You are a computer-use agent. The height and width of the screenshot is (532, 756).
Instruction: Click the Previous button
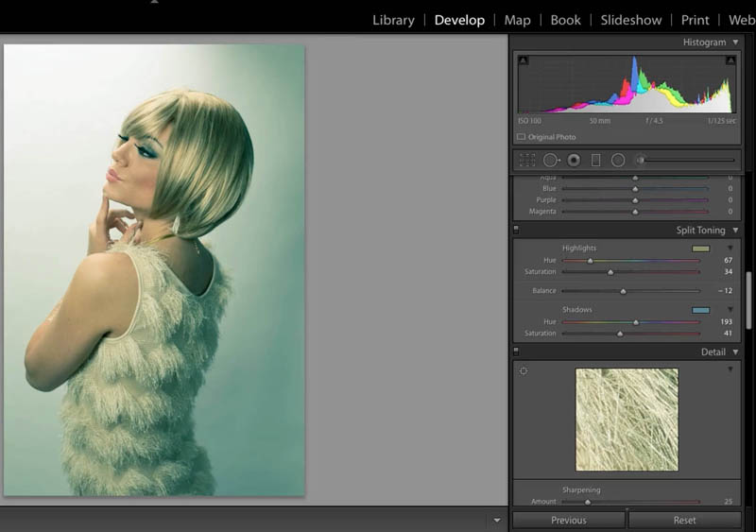[x=569, y=520]
